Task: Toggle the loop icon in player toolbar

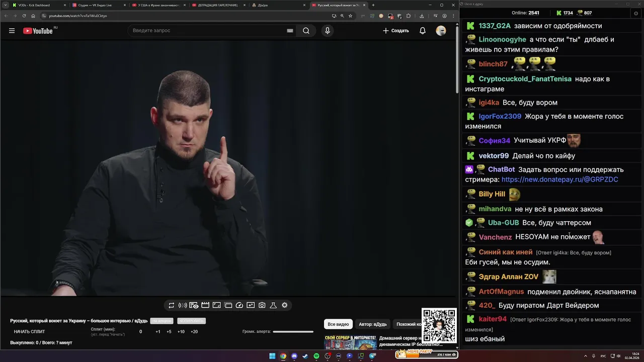Action: (171, 305)
